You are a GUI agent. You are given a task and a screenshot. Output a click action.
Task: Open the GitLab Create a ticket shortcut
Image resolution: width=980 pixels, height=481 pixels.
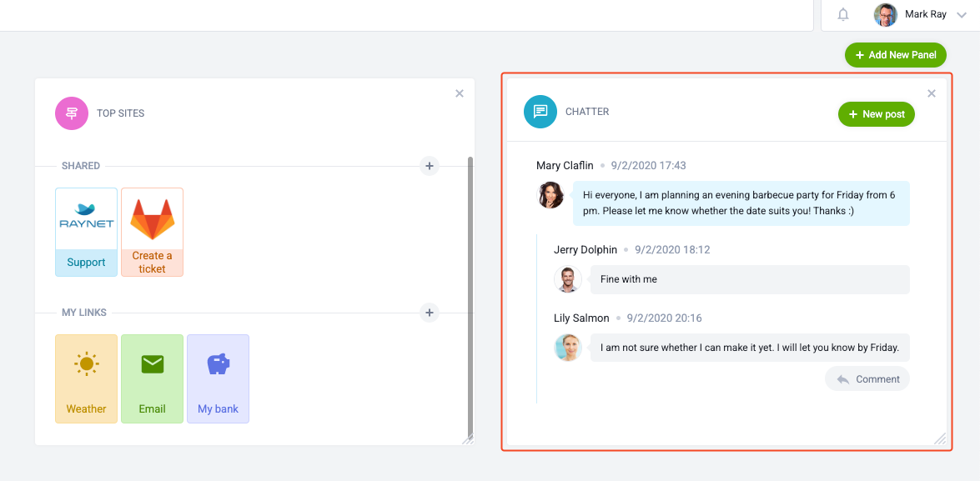pyautogui.click(x=152, y=232)
